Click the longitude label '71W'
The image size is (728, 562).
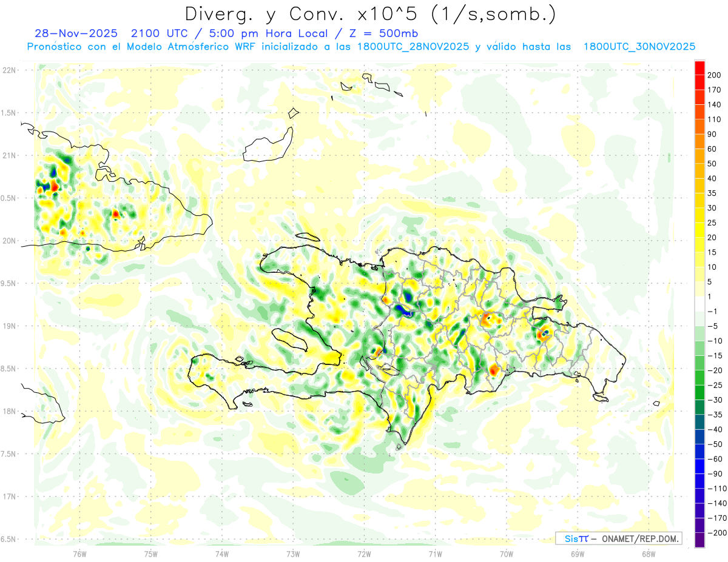[x=436, y=554]
